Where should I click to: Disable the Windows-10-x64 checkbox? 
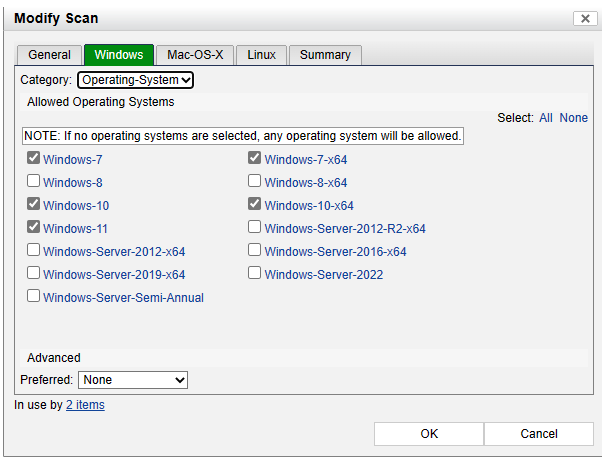(255, 205)
